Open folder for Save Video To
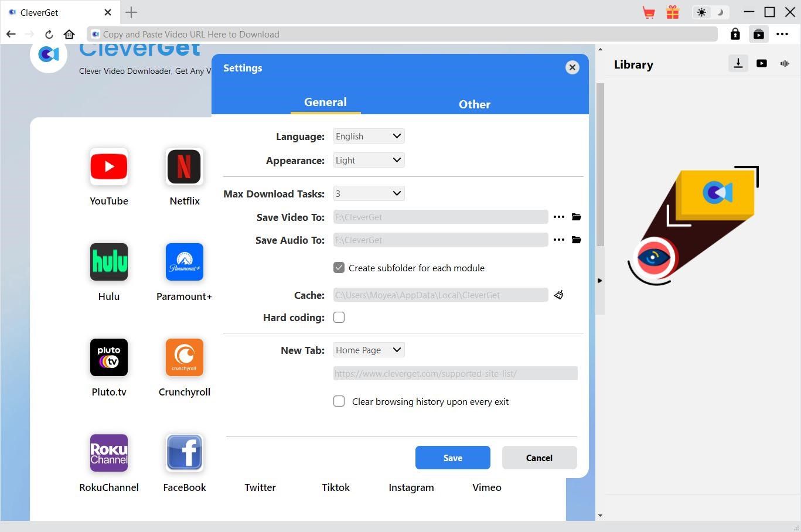Image resolution: width=801 pixels, height=532 pixels. (x=577, y=217)
